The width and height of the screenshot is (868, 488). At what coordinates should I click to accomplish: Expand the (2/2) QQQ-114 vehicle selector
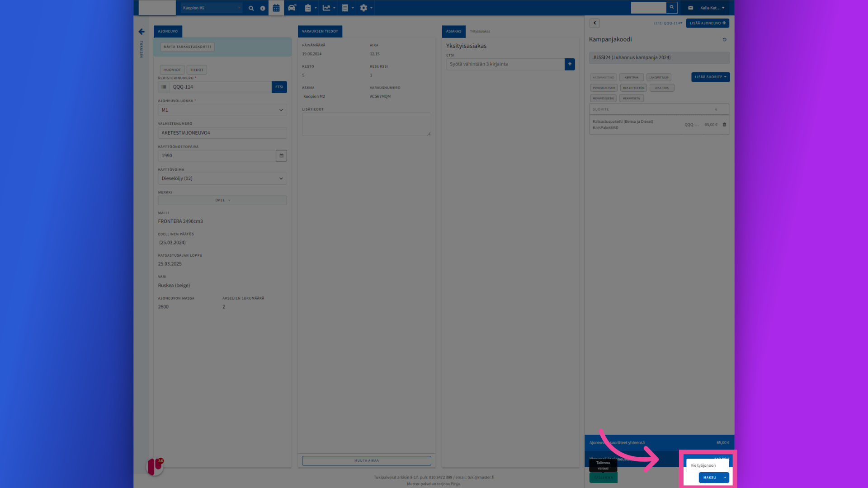pos(668,23)
